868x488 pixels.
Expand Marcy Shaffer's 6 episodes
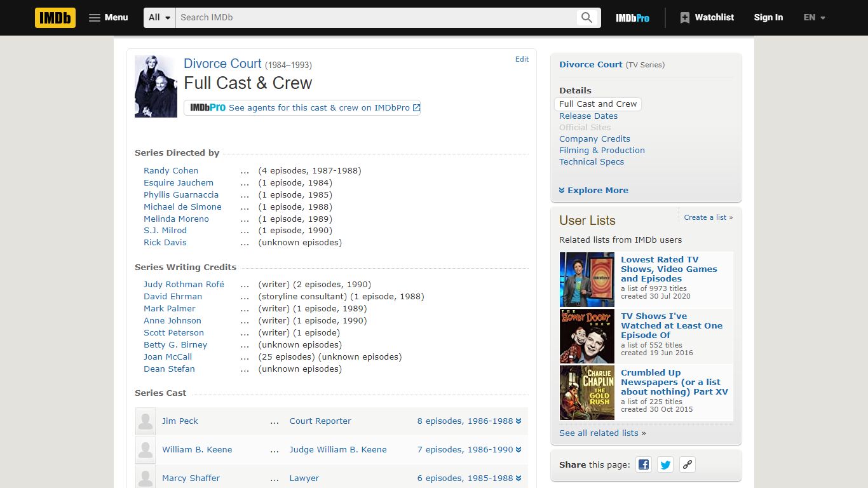tap(469, 478)
